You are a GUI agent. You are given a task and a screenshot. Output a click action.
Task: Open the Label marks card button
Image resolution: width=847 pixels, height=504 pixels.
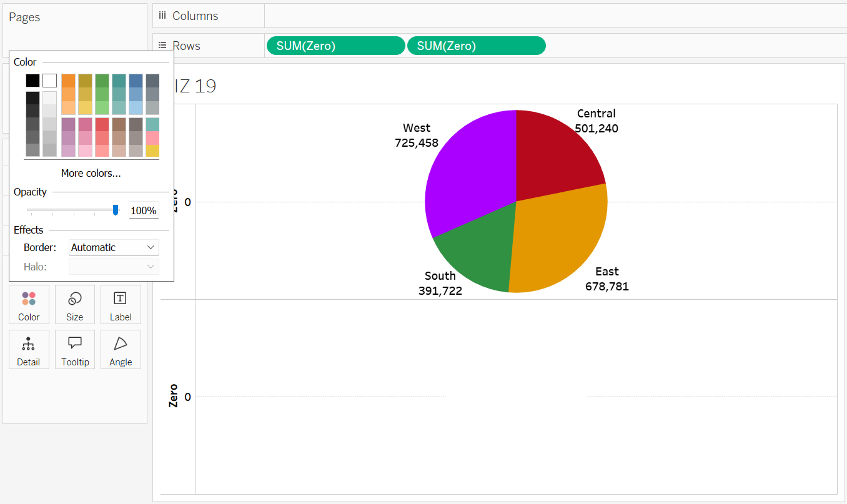point(121,305)
